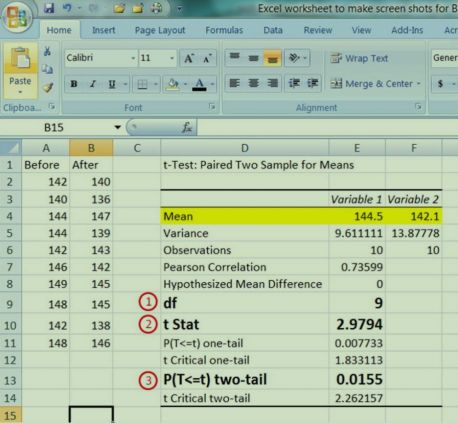Open font size dropdown showing 11
This screenshot has height=423, width=458.
(x=172, y=58)
